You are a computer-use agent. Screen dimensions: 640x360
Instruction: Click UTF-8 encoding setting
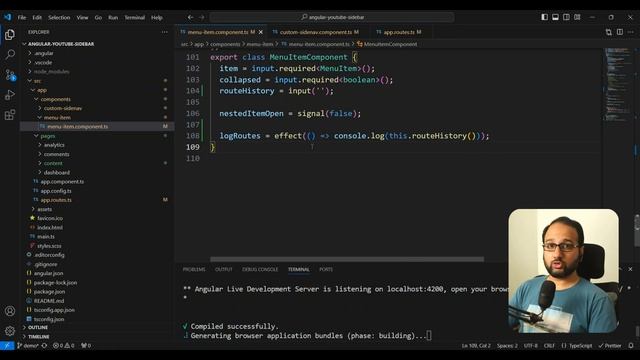530,345
